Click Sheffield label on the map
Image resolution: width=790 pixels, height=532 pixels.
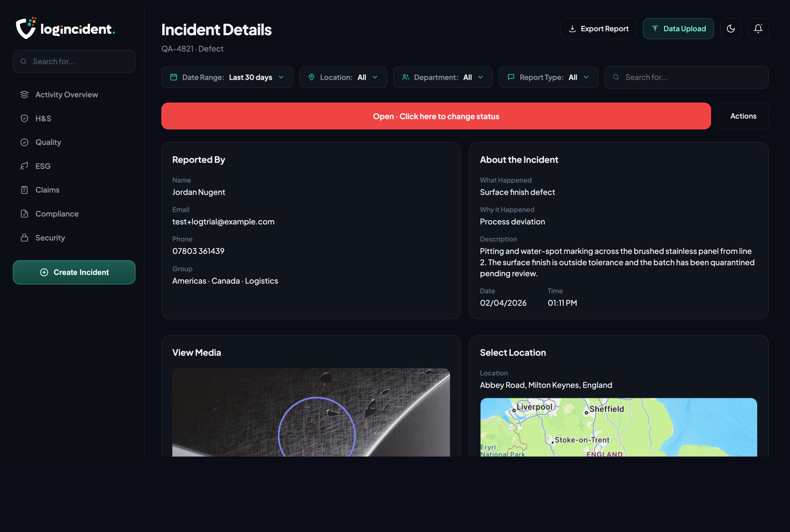coord(607,409)
